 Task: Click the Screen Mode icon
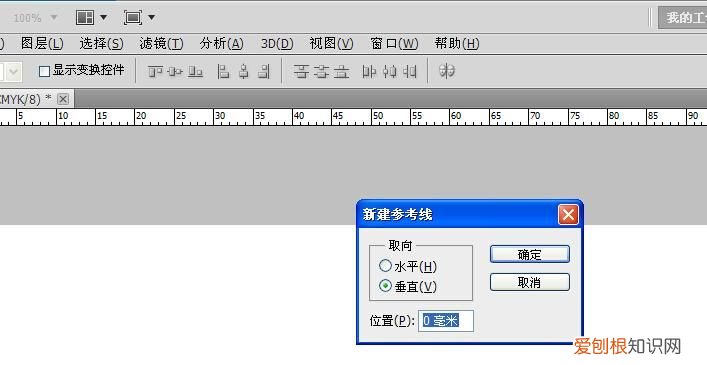pyautogui.click(x=133, y=18)
